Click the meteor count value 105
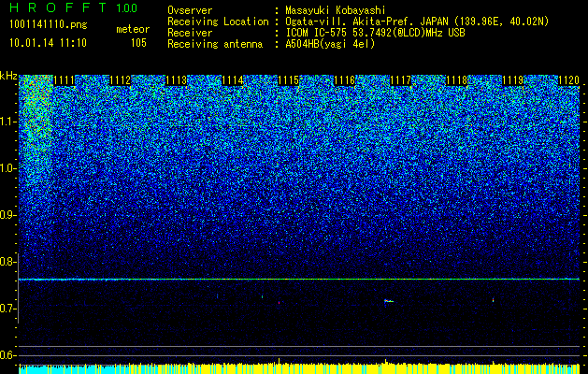Image resolution: width=588 pixels, height=374 pixels. (138, 43)
